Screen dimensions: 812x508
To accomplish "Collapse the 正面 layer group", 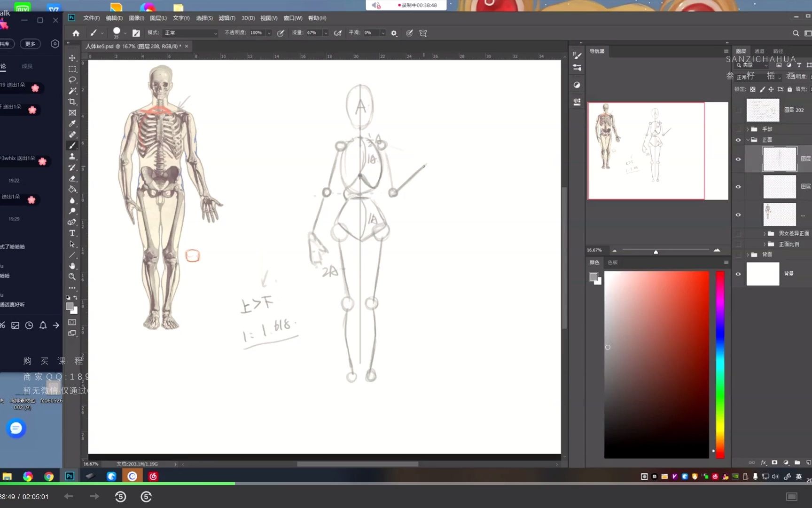I will tap(748, 140).
